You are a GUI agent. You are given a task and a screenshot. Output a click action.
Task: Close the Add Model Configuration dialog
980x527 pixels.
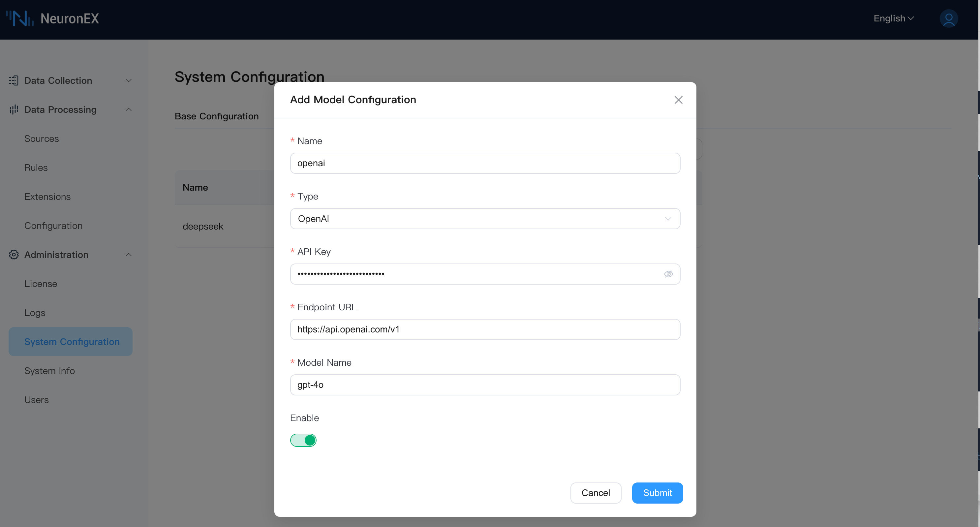pyautogui.click(x=678, y=100)
